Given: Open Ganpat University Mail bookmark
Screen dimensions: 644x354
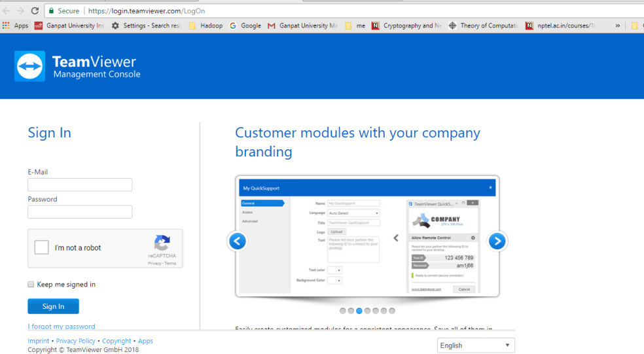Looking at the screenshot, I should 303,26.
